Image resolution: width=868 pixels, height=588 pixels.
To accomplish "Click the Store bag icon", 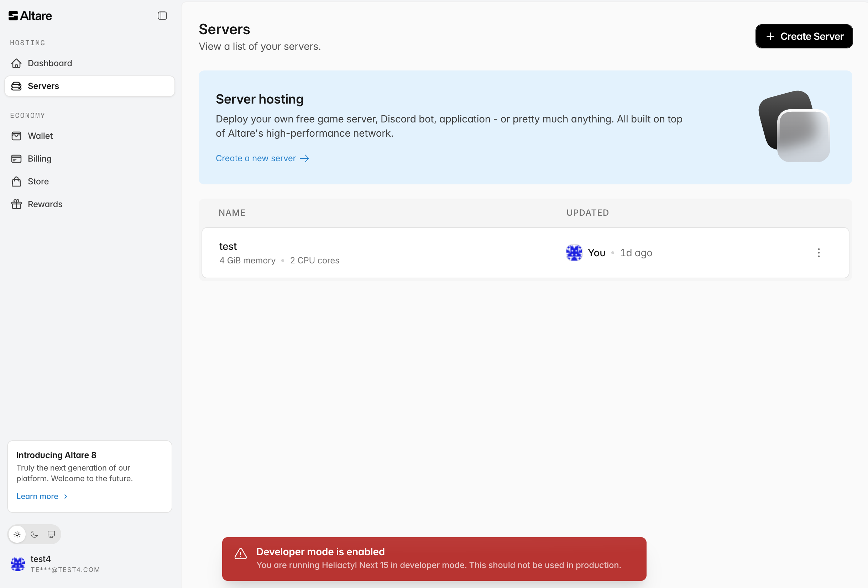I will pos(16,182).
